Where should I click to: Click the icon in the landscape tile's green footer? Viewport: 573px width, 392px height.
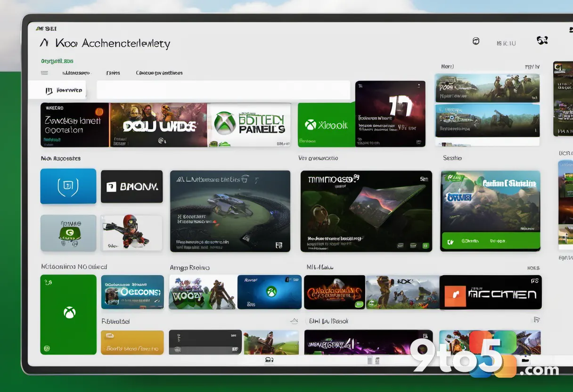450,242
